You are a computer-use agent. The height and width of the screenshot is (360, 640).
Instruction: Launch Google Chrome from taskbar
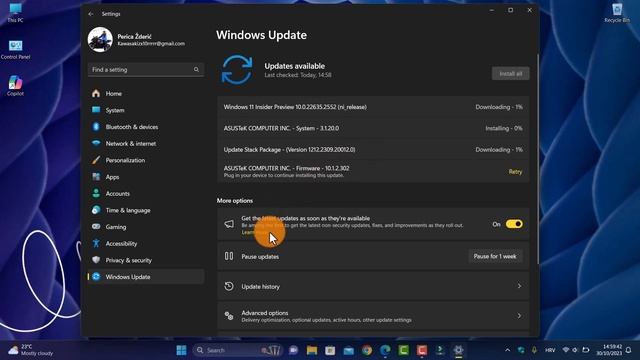367,350
